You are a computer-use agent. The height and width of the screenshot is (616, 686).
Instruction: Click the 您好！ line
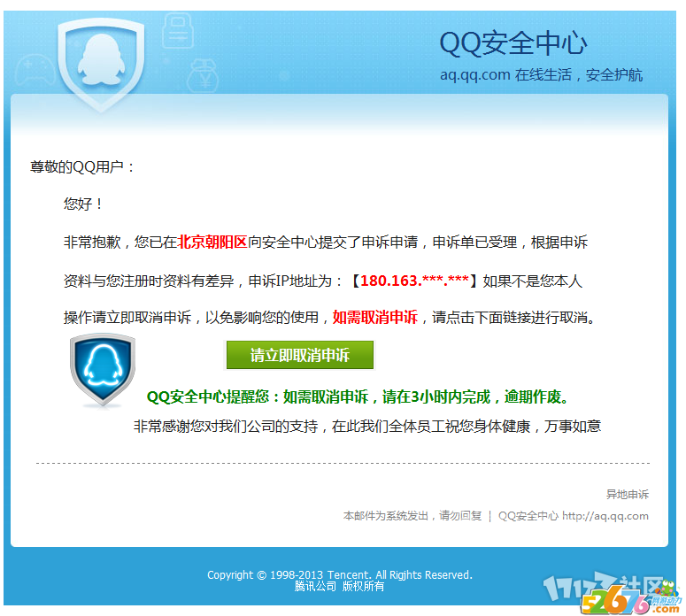click(x=83, y=204)
